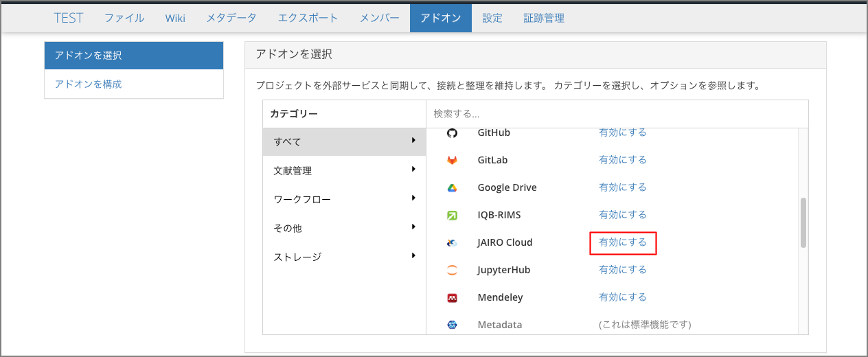Enable JupyterHub with 有効にする link
This screenshot has width=868, height=357.
[623, 270]
